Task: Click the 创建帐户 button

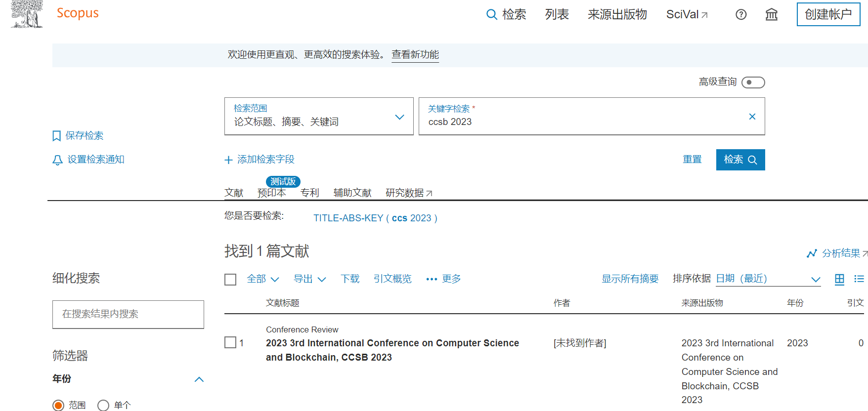Action: pos(828,14)
